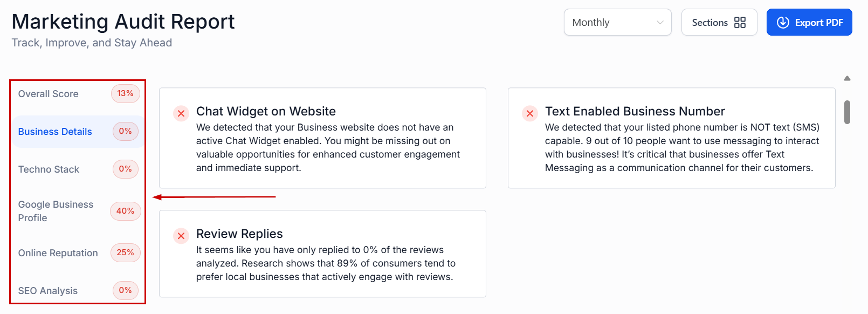Viewport: 868px width, 314px height.
Task: Click the 13% Overall Score badge
Action: [x=125, y=93]
